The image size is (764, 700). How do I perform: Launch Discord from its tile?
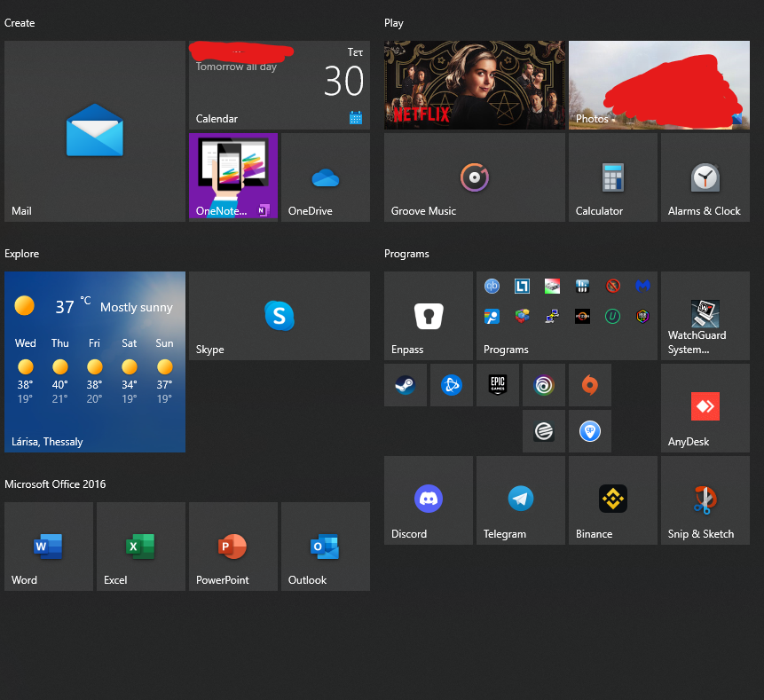click(429, 500)
